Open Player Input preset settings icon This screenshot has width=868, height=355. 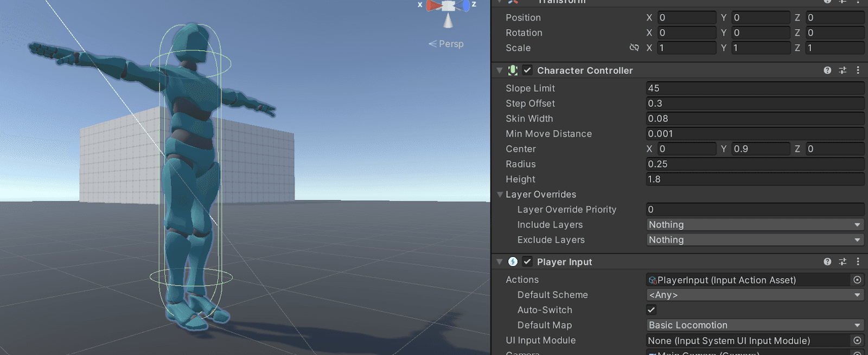tap(843, 262)
